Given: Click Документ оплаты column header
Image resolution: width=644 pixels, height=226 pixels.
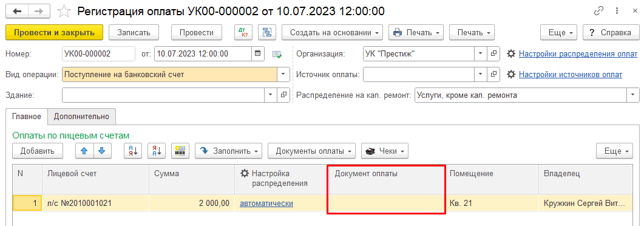Looking at the screenshot, I should tap(386, 180).
